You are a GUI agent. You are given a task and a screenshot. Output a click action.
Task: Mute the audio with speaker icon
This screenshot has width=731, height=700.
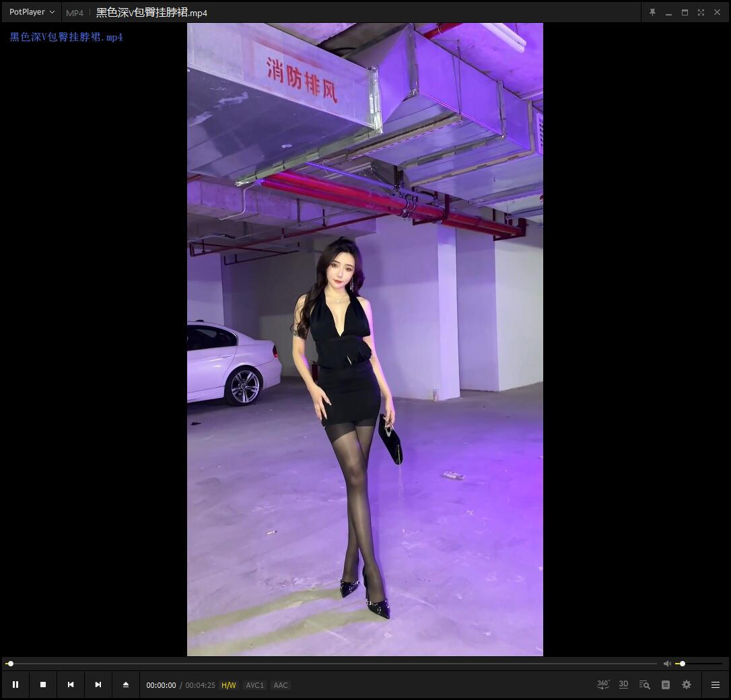pos(667,664)
